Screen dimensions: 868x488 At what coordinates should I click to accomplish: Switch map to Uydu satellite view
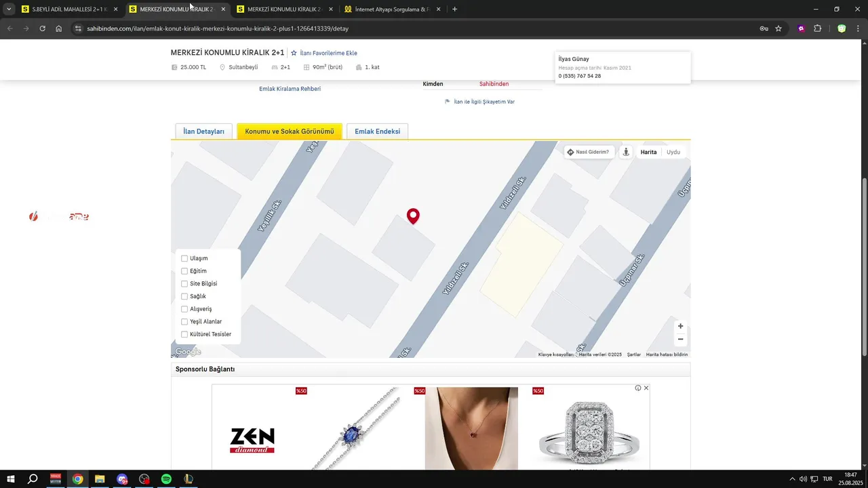click(x=673, y=152)
